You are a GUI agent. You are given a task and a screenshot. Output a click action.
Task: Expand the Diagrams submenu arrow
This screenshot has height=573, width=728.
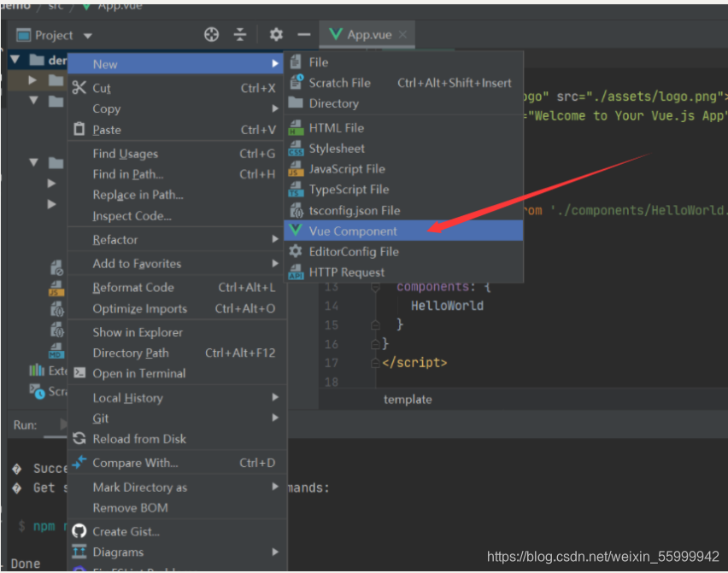click(275, 552)
